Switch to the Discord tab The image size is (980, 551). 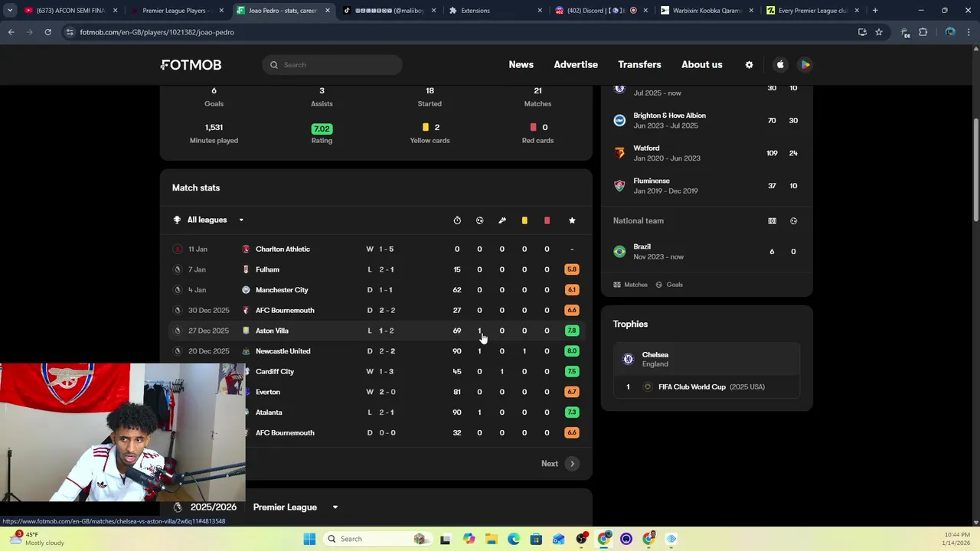[x=601, y=11]
